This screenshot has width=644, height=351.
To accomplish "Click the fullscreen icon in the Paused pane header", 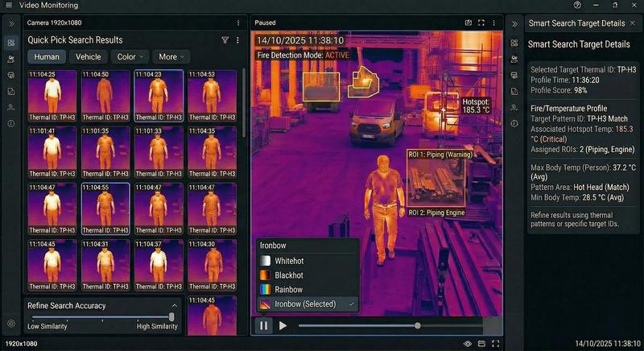I will point(481,23).
